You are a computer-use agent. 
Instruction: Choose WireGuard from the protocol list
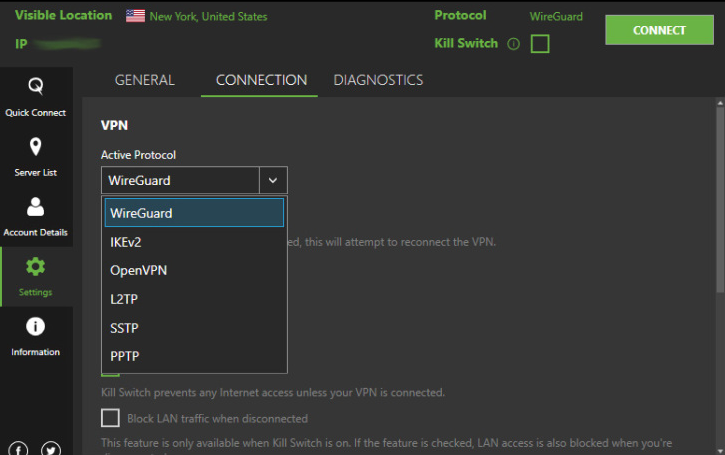[x=194, y=213]
